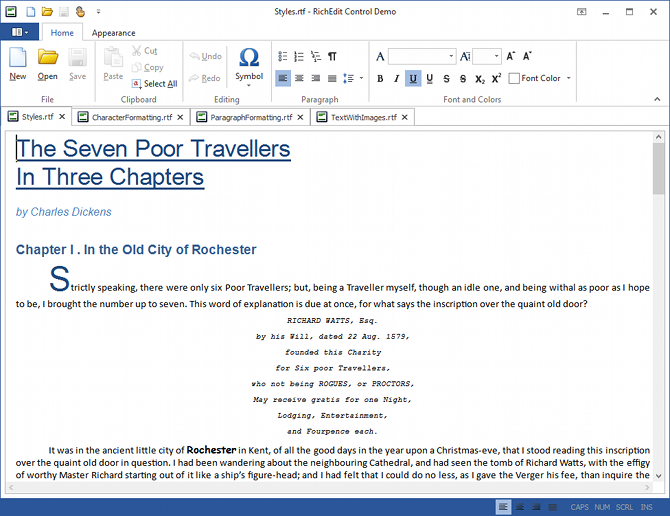
Task: Open the blue application menu button
Action: tap(20, 32)
